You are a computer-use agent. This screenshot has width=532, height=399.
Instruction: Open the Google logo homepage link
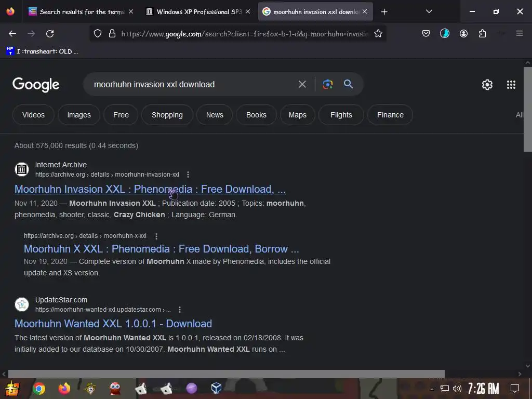pyautogui.click(x=36, y=85)
